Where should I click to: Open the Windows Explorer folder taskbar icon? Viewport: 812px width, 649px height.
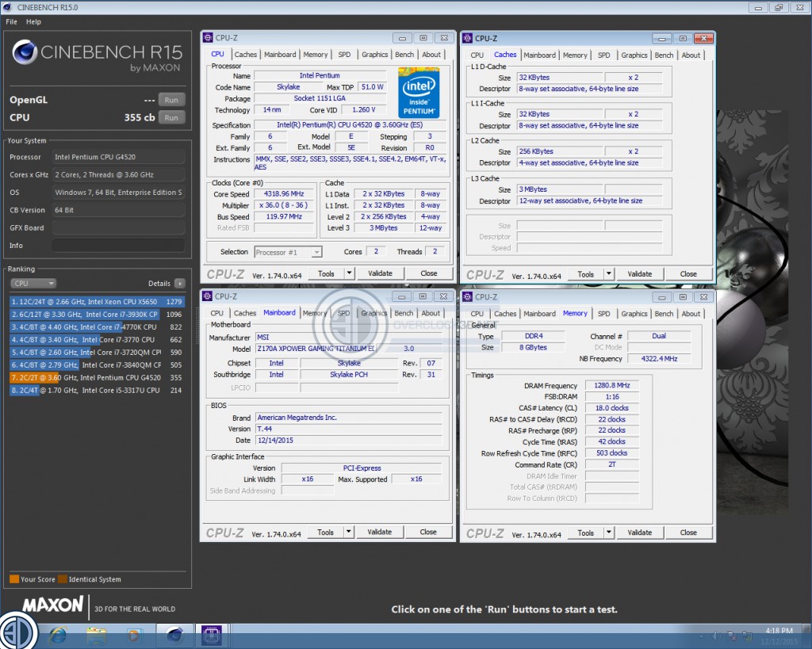pyautogui.click(x=96, y=636)
